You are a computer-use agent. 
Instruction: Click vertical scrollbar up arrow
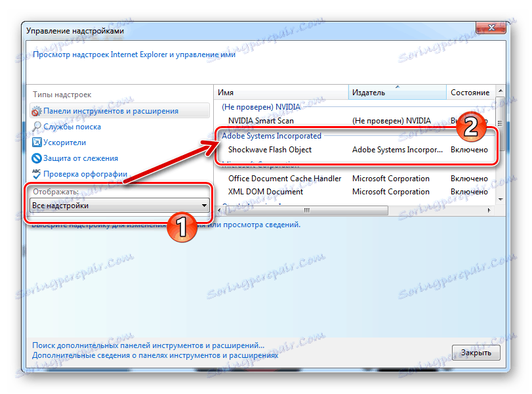coord(501,91)
